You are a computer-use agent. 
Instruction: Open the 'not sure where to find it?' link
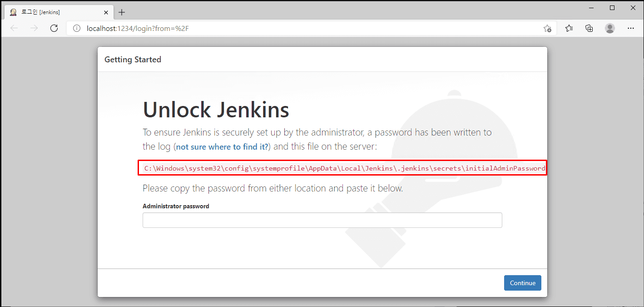pos(223,146)
